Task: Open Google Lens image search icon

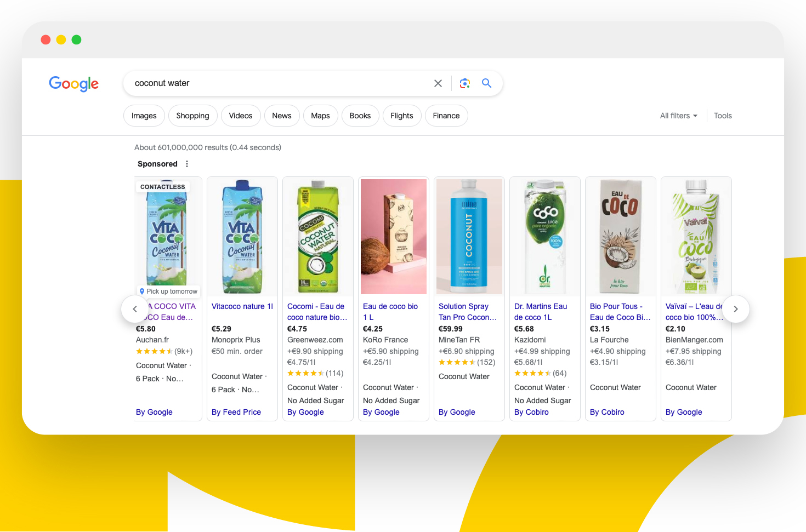Action: pyautogui.click(x=465, y=83)
